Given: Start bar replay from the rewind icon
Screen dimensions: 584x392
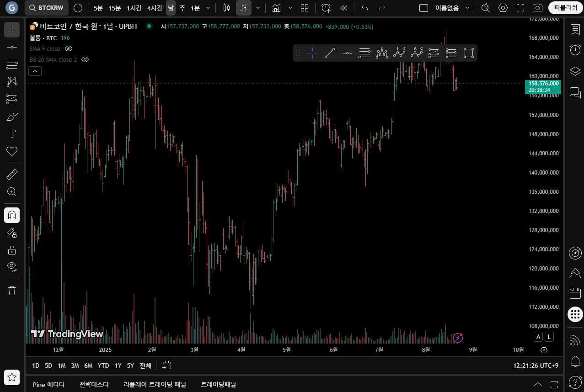Looking at the screenshot, I should [344, 8].
